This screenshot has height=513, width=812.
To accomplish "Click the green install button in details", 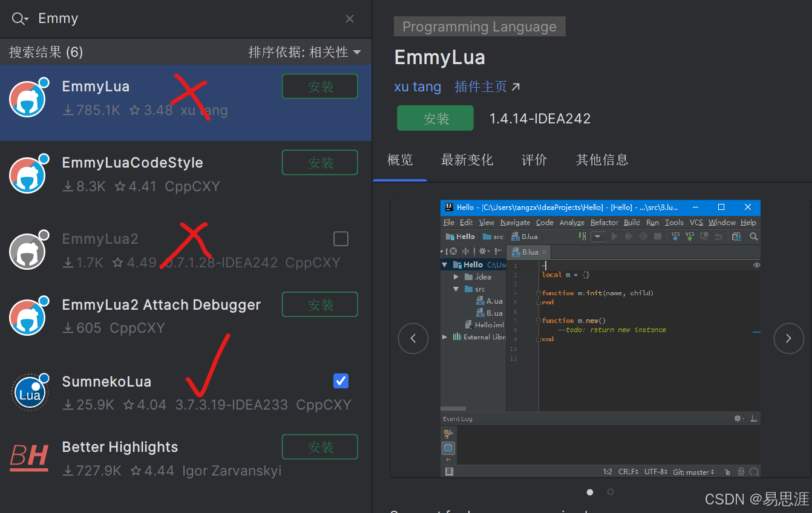I will click(x=436, y=118).
